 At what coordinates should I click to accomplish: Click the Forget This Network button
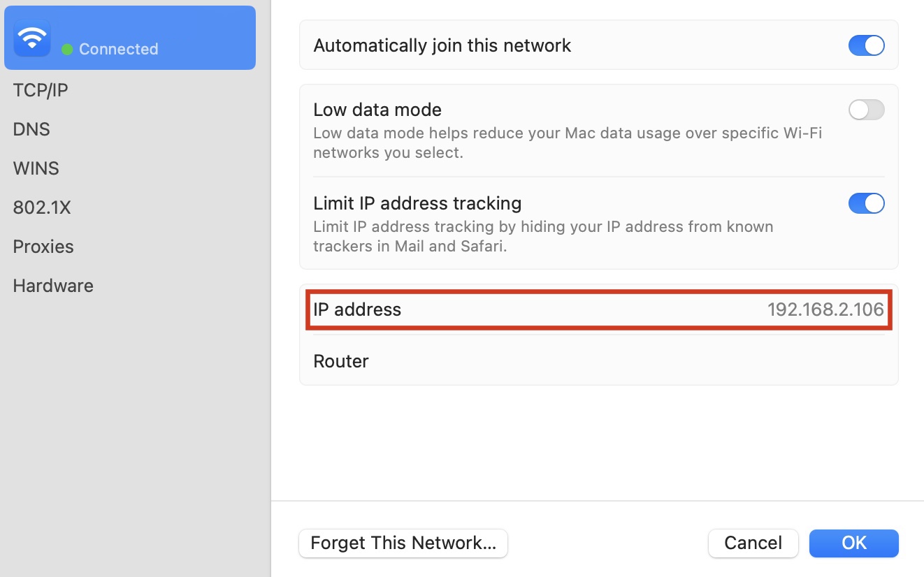(x=403, y=543)
